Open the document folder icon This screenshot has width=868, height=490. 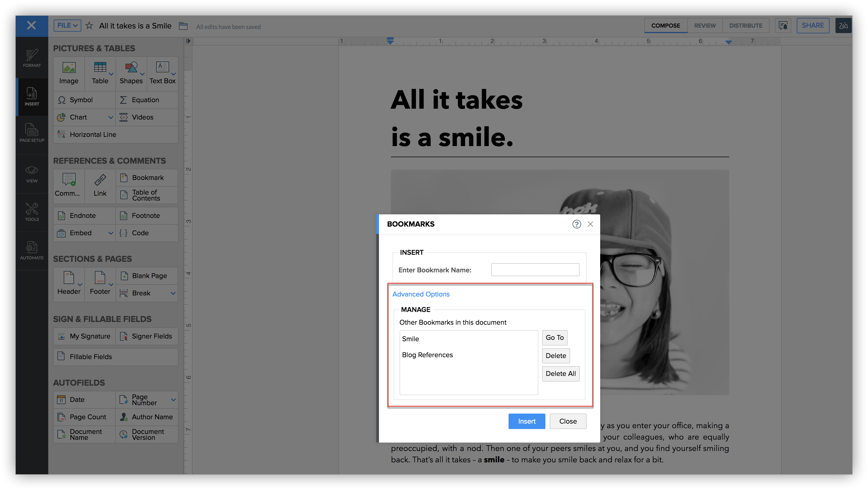coord(183,26)
